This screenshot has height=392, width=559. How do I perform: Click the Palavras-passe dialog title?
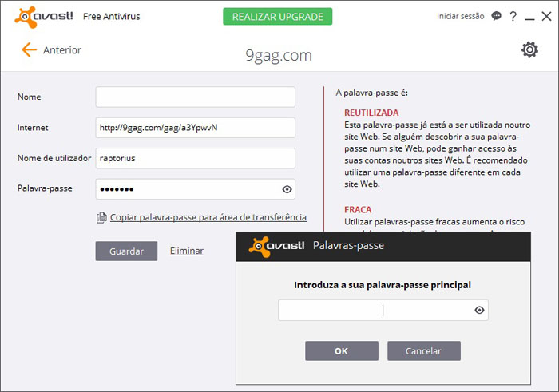coord(348,246)
